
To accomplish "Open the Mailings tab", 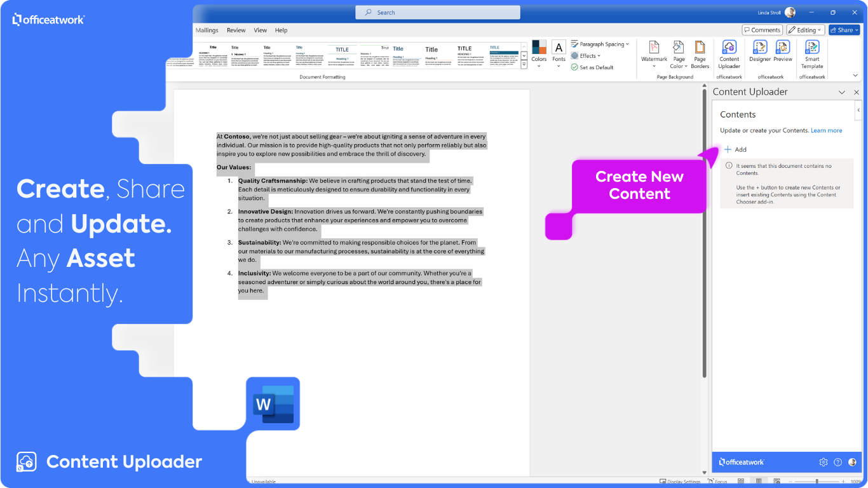I will 207,30.
